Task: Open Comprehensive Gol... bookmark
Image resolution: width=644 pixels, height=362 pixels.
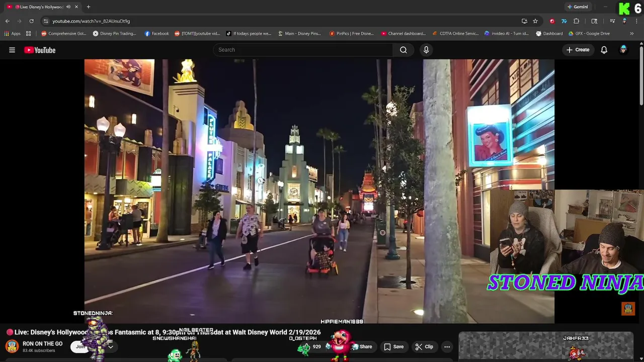Action: point(64,34)
